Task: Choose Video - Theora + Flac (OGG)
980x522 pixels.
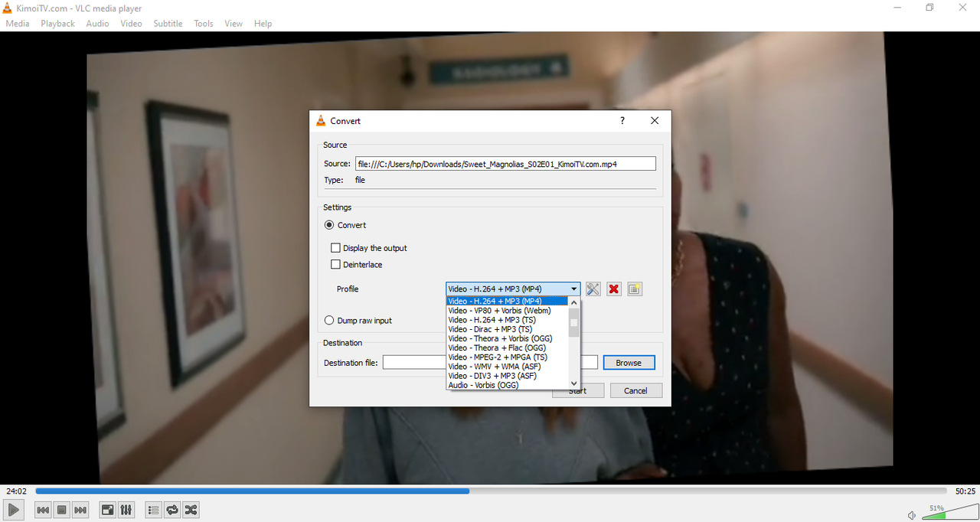Action: [507, 347]
